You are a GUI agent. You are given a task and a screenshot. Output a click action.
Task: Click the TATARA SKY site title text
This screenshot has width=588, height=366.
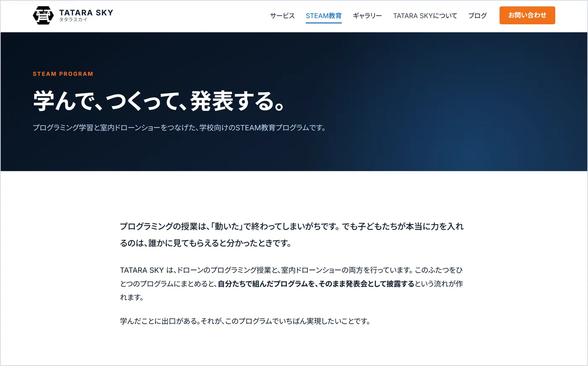tap(86, 13)
